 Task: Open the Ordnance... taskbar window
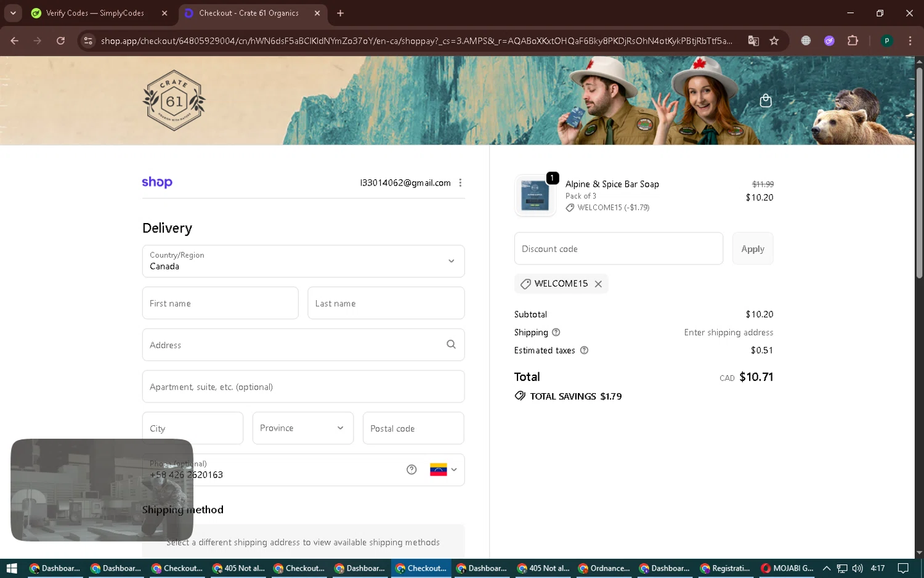605,568
